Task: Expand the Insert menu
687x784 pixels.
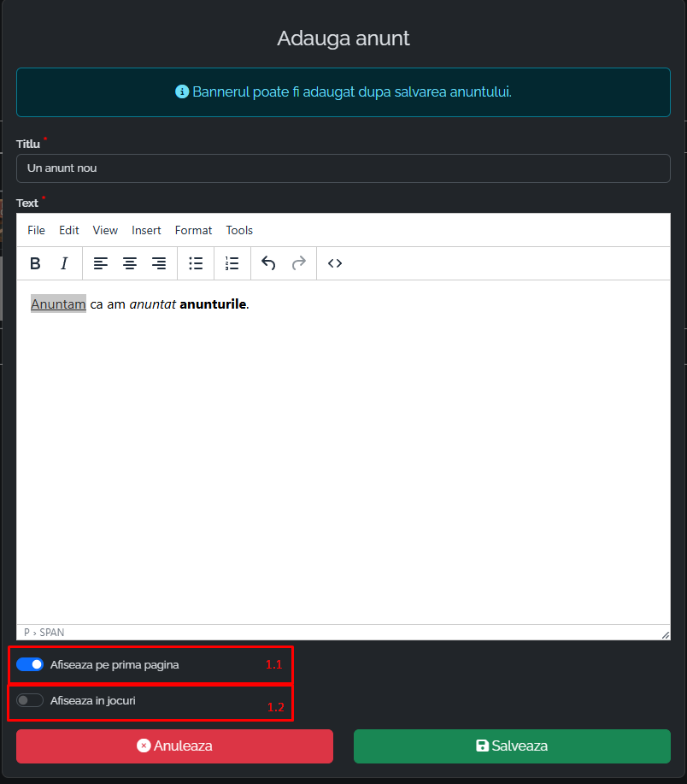Action: 146,230
